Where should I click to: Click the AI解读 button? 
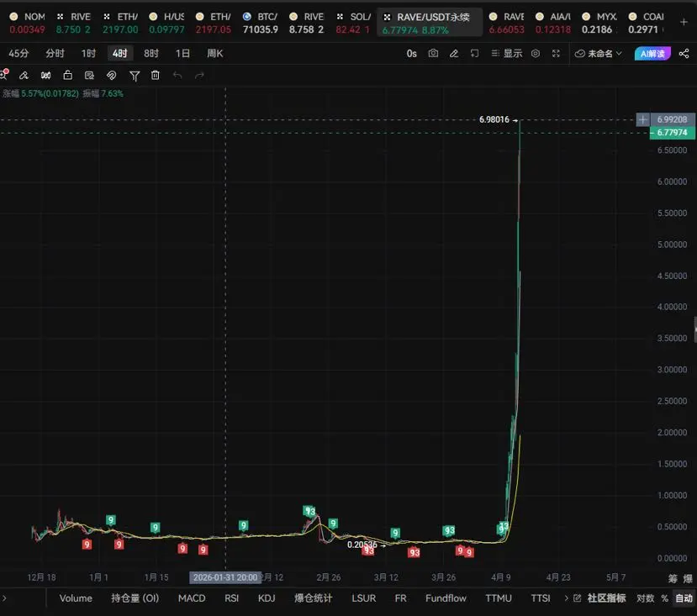click(x=652, y=53)
